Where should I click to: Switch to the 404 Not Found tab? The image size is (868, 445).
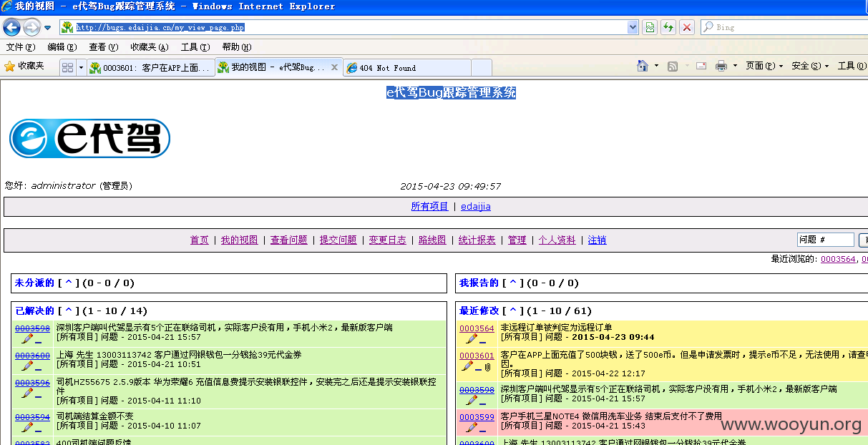point(406,68)
